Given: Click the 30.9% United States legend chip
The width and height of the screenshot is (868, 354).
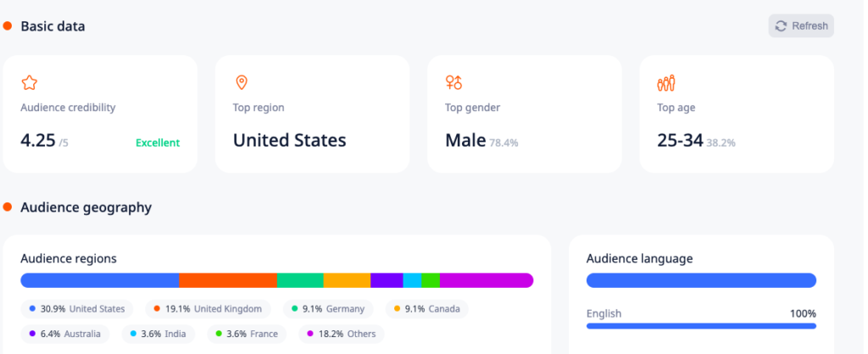Looking at the screenshot, I should [x=77, y=308].
